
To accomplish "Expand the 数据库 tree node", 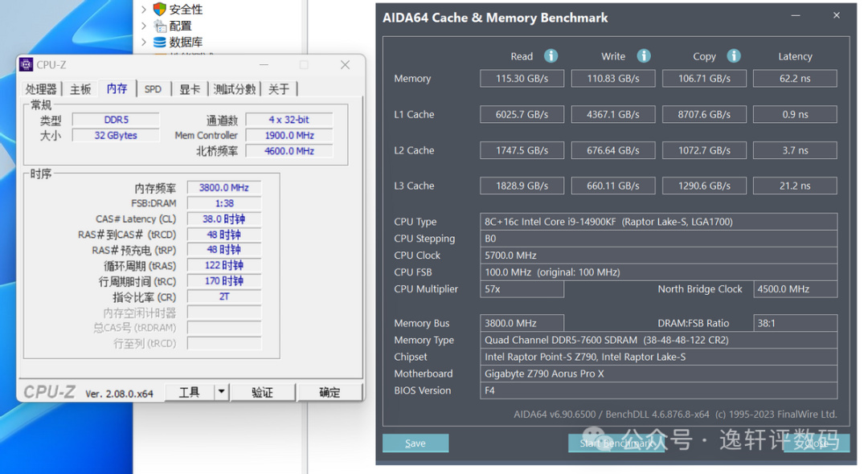I will pyautogui.click(x=144, y=42).
